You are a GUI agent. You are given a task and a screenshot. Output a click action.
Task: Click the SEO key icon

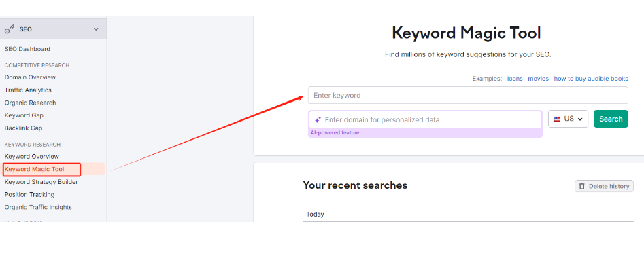click(10, 29)
